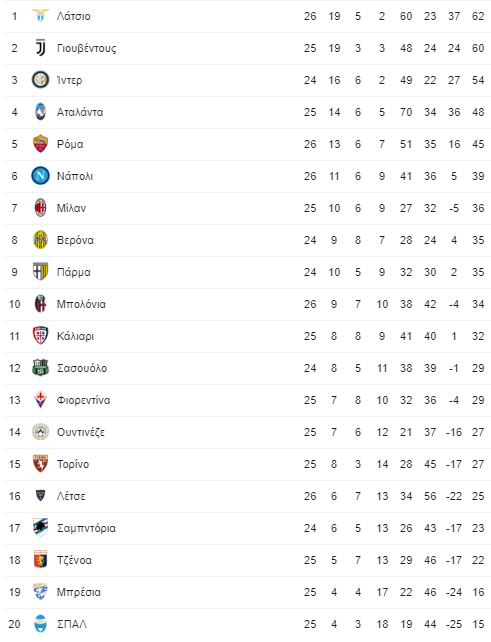The height and width of the screenshot is (642, 491).
Task: Open team link Κάλιαρι
Action: tap(75, 336)
